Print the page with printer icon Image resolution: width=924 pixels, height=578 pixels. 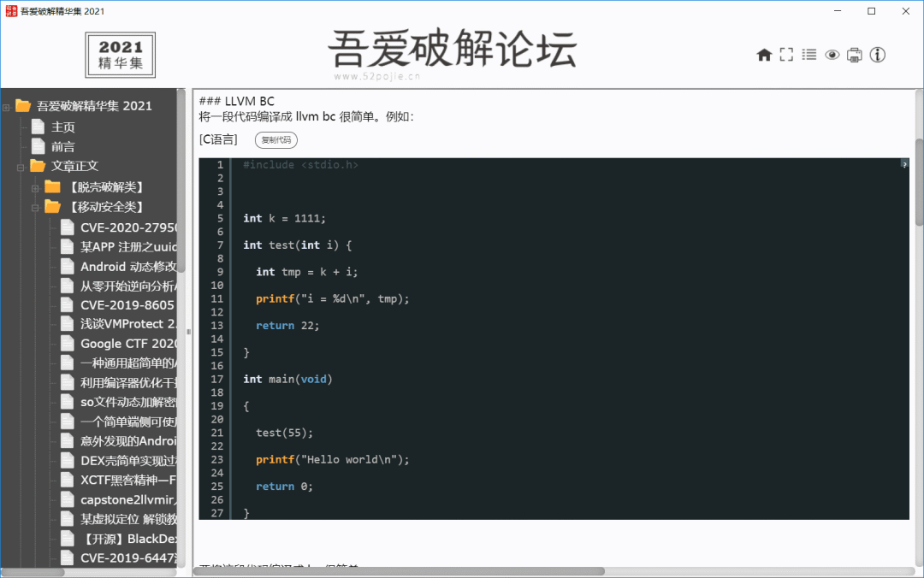[855, 55]
